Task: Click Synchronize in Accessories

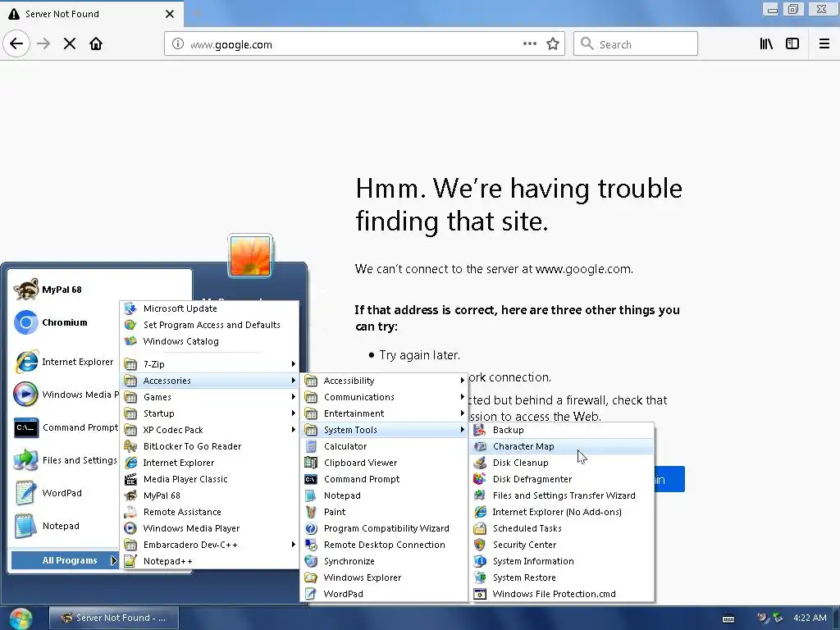Action: pos(384,561)
